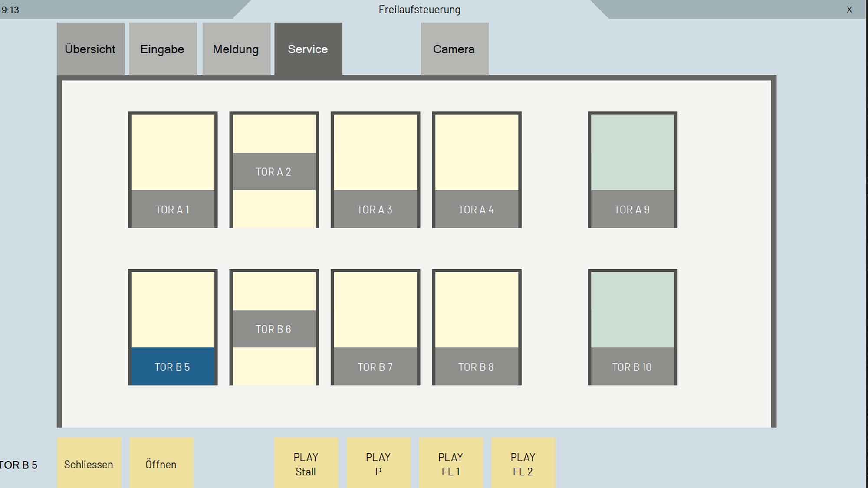Viewport: 868px width, 488px height.
Task: Select the green TOR B 10 gate
Action: pyautogui.click(x=632, y=328)
